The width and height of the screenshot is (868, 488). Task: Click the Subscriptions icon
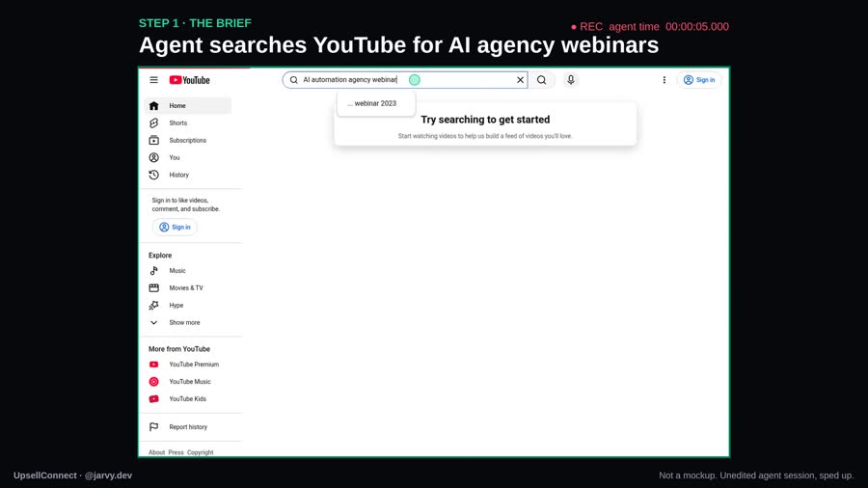(154, 141)
